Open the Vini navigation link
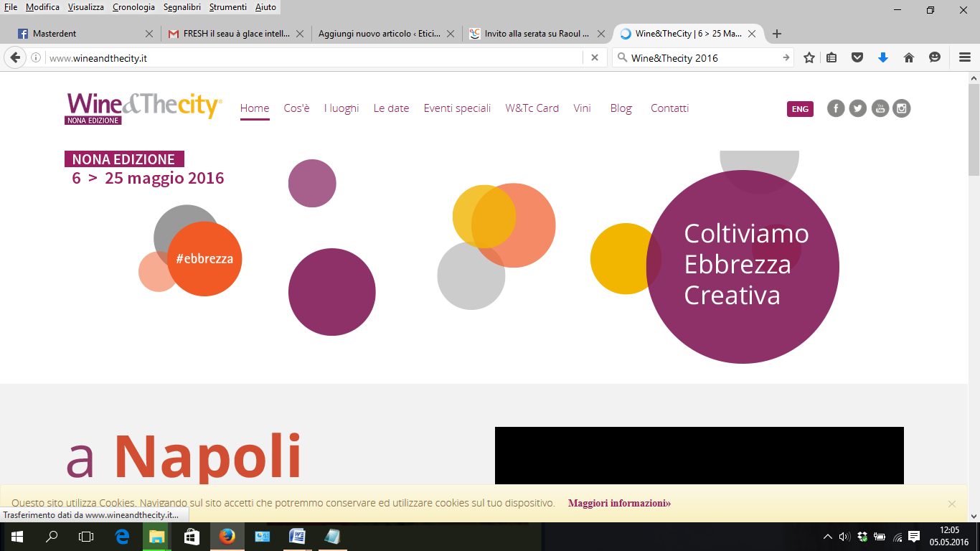Screen dimensions: 980x551 (x=582, y=108)
